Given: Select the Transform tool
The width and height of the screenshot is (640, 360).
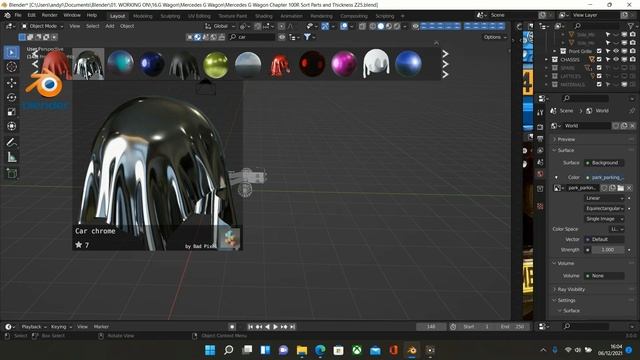Looking at the screenshot, I should (11, 126).
